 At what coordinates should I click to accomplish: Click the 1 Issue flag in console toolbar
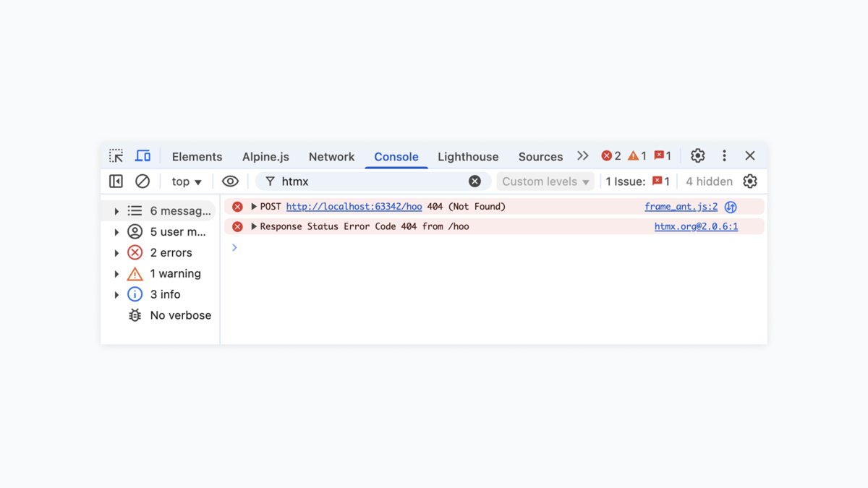click(x=637, y=181)
